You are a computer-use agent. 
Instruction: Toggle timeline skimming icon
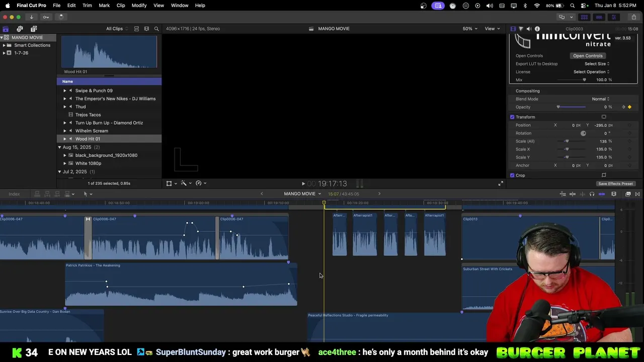tap(573, 194)
